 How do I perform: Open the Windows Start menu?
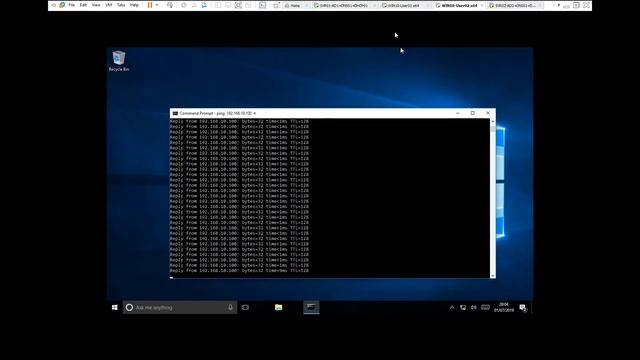click(x=115, y=307)
